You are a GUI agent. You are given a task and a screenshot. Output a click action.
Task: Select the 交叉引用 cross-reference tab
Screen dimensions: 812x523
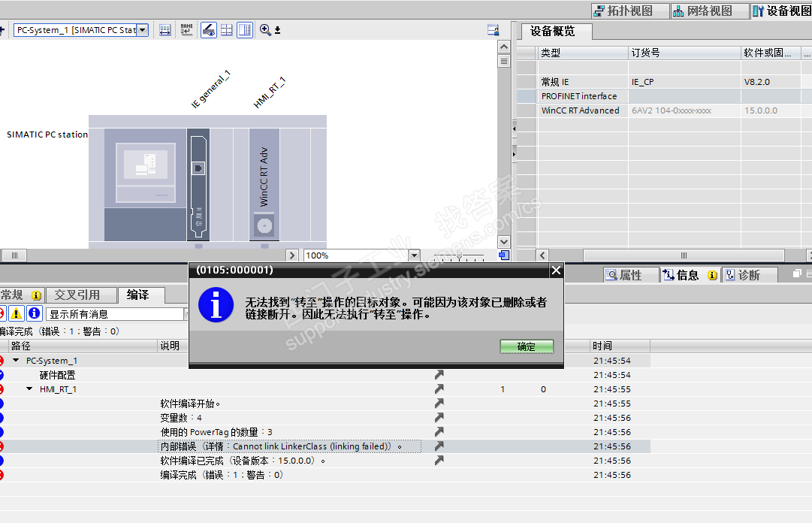click(81, 295)
